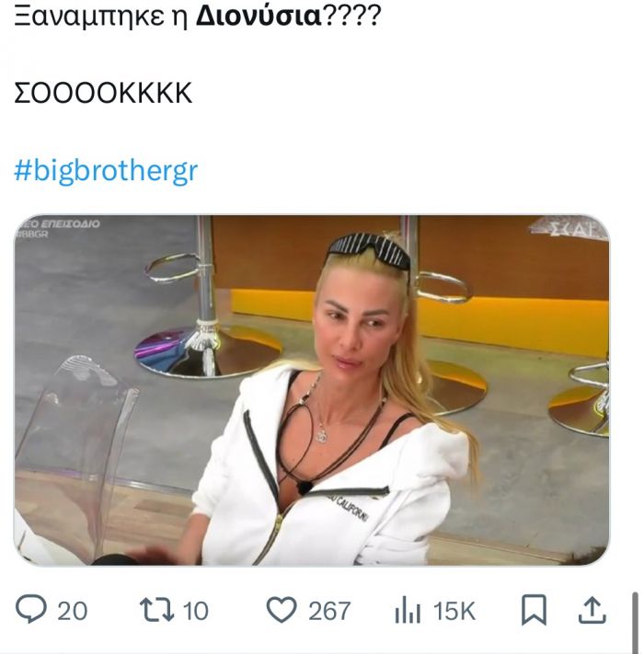
Task: Open view analytics via the bar chart icon
Action: [408, 610]
